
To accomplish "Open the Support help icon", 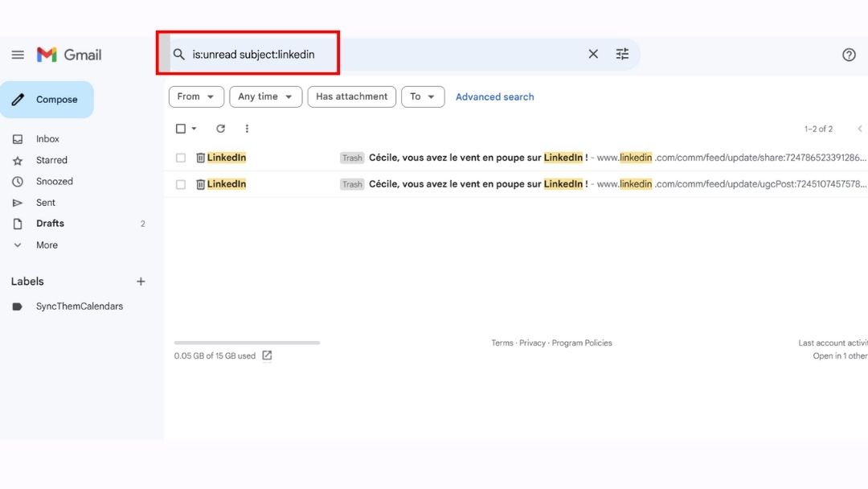I will [849, 55].
